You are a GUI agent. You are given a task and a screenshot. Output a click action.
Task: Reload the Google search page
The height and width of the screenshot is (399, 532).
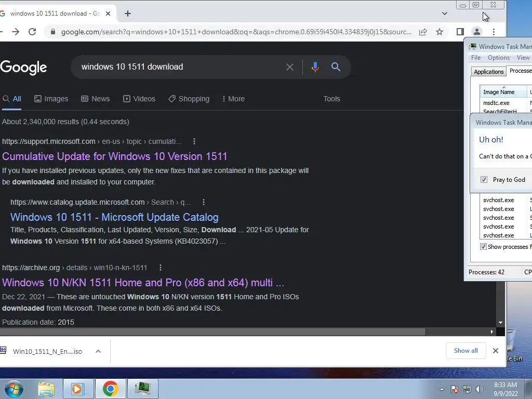(32, 32)
